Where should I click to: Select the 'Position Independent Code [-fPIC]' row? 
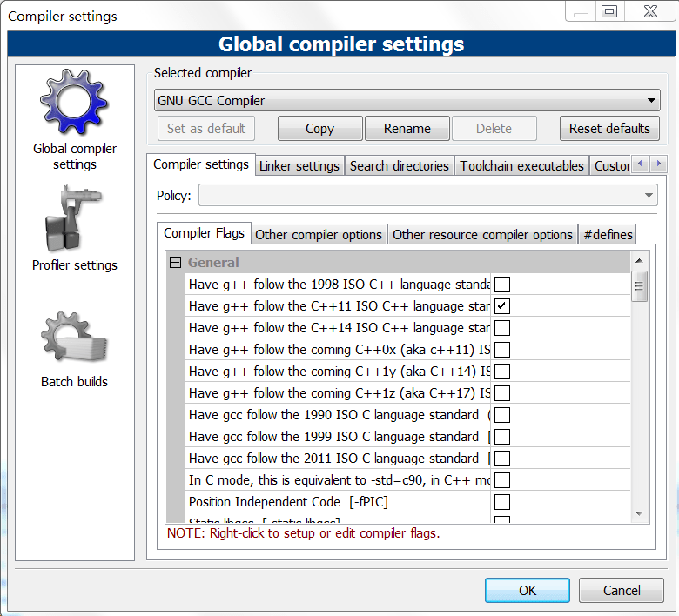(407, 502)
